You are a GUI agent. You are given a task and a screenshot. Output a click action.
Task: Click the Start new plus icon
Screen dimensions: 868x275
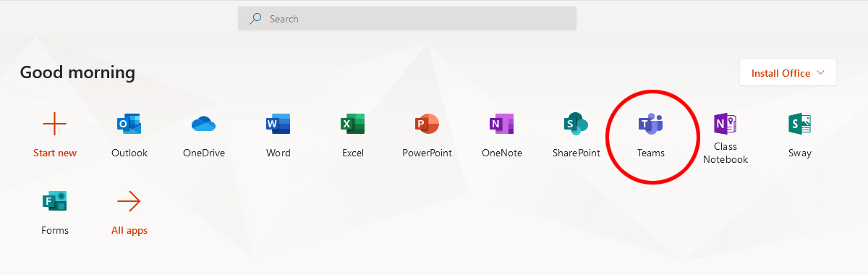[55, 124]
